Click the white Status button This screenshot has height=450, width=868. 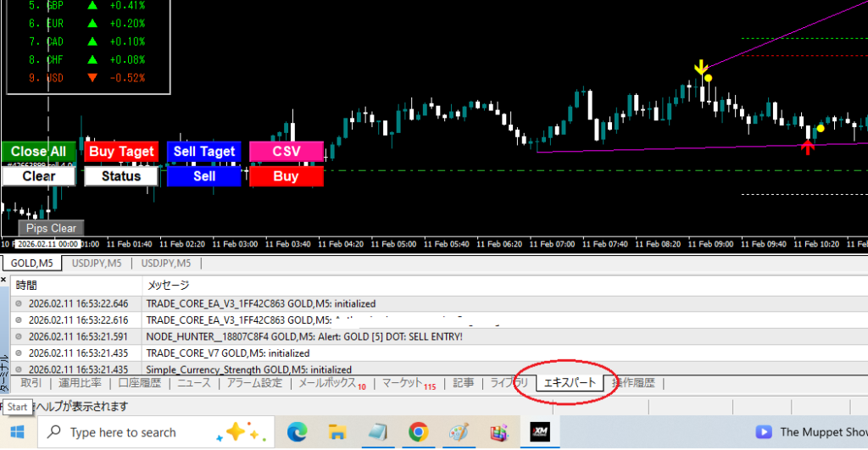pyautogui.click(x=121, y=176)
